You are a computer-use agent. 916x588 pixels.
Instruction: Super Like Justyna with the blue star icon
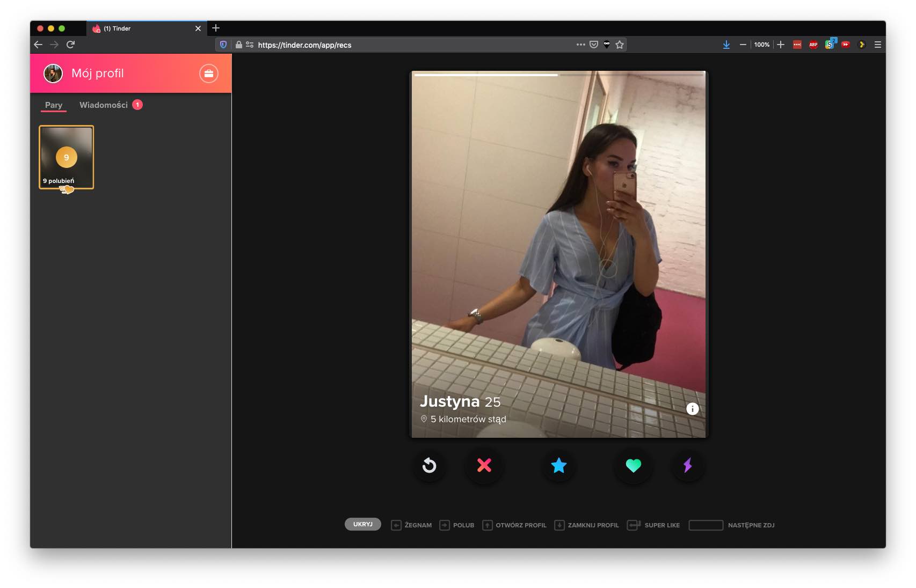point(558,466)
